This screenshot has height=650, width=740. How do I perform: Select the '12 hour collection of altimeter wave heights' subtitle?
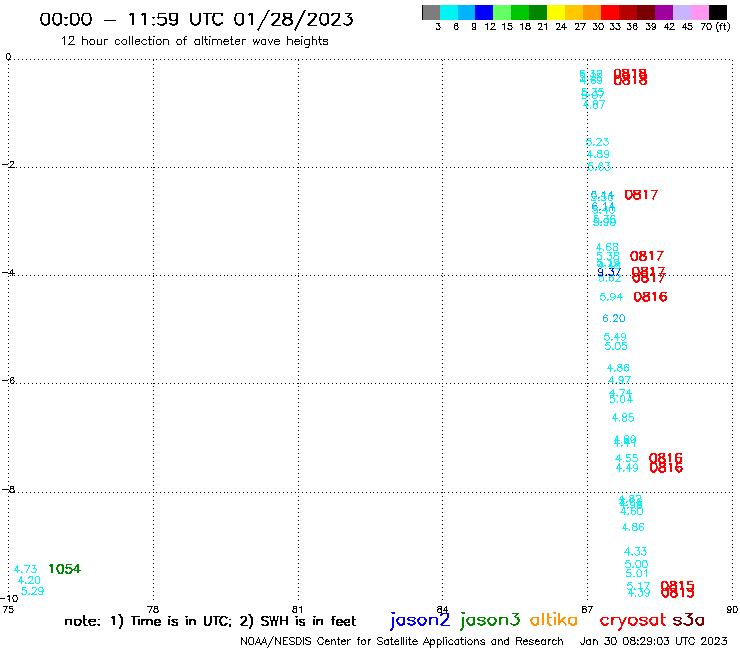(x=194, y=41)
